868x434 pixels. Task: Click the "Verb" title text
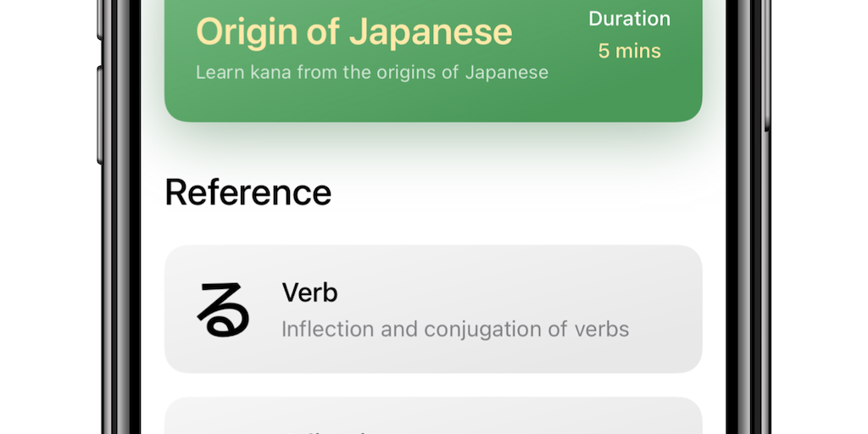tap(309, 292)
